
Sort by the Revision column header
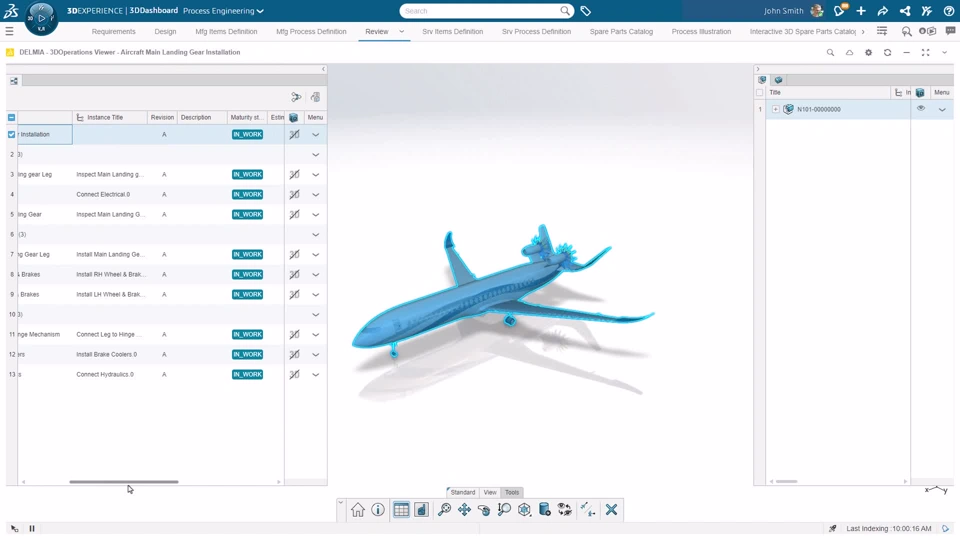(x=162, y=118)
